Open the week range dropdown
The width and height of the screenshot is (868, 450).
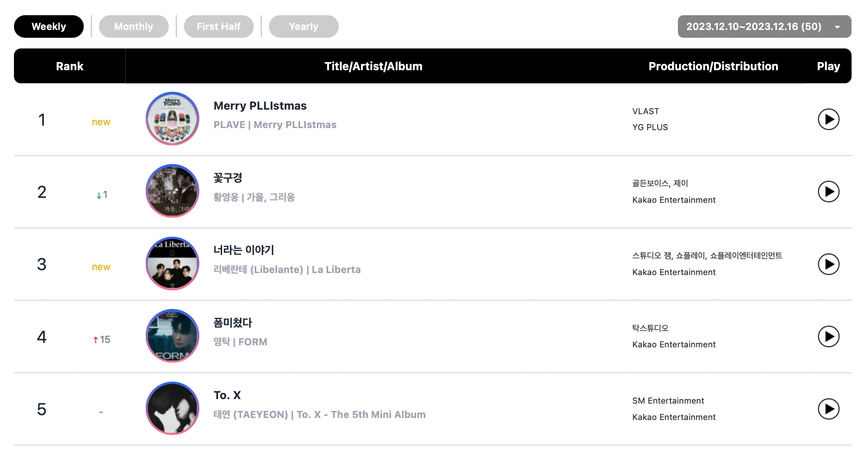[764, 27]
